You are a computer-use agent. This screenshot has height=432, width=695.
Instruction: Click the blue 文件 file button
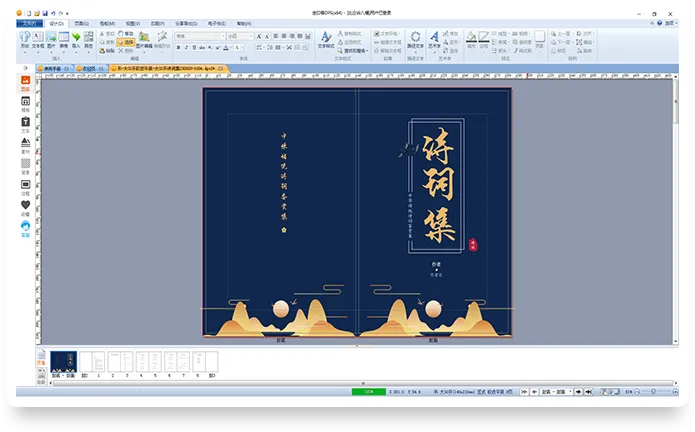pyautogui.click(x=31, y=21)
